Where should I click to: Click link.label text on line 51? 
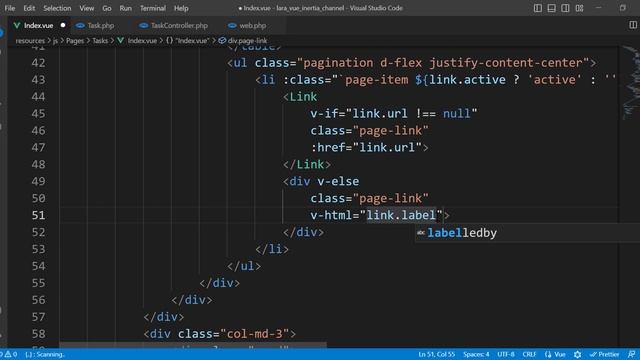coord(401,215)
